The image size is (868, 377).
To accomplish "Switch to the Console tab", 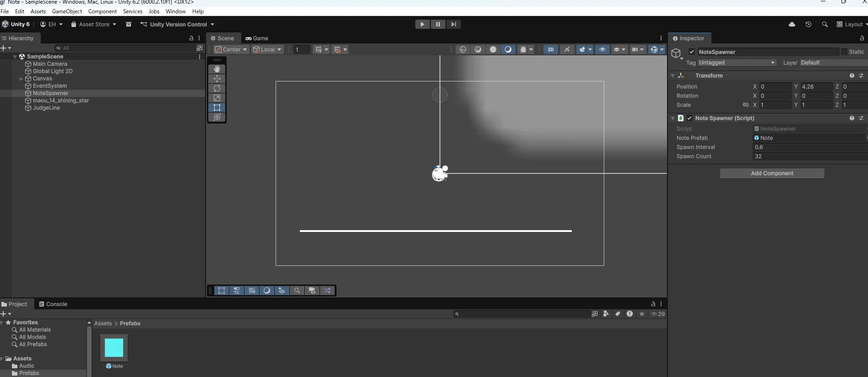I will (53, 304).
